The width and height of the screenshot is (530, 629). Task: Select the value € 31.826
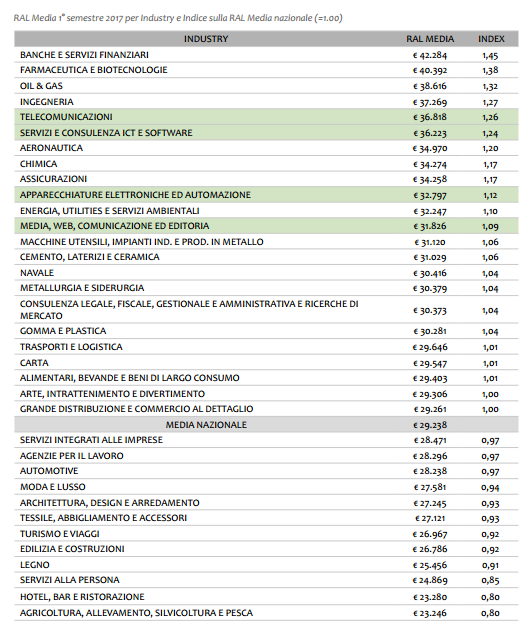430,226
